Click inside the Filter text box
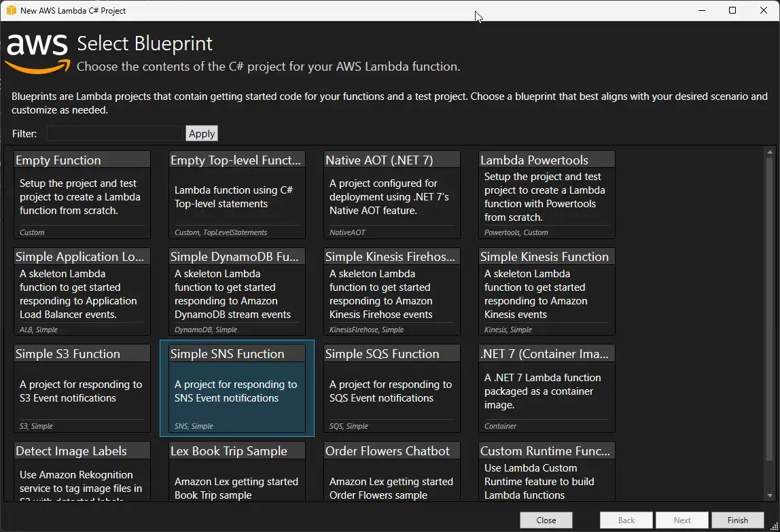 coord(114,133)
